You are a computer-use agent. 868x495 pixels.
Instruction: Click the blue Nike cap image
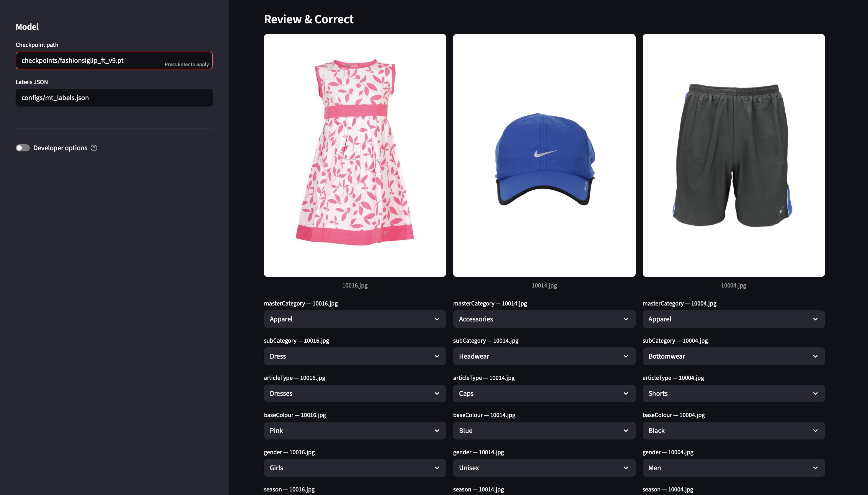pos(544,155)
